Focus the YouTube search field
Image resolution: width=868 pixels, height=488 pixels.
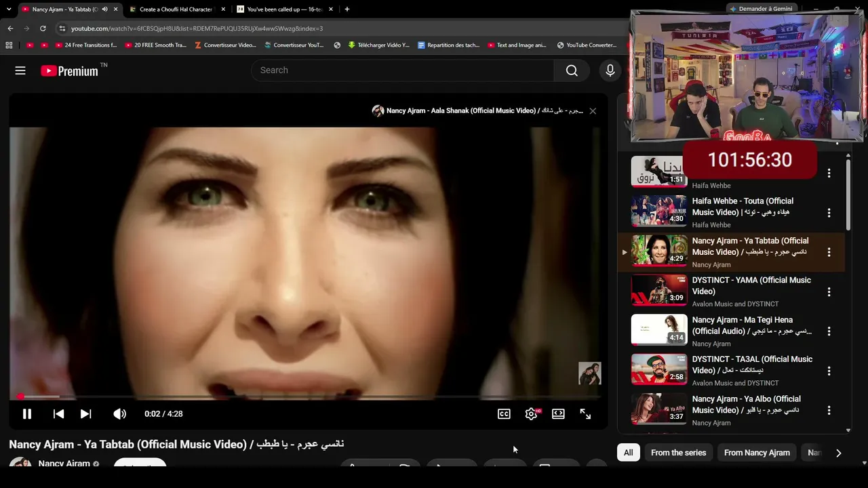click(x=403, y=70)
